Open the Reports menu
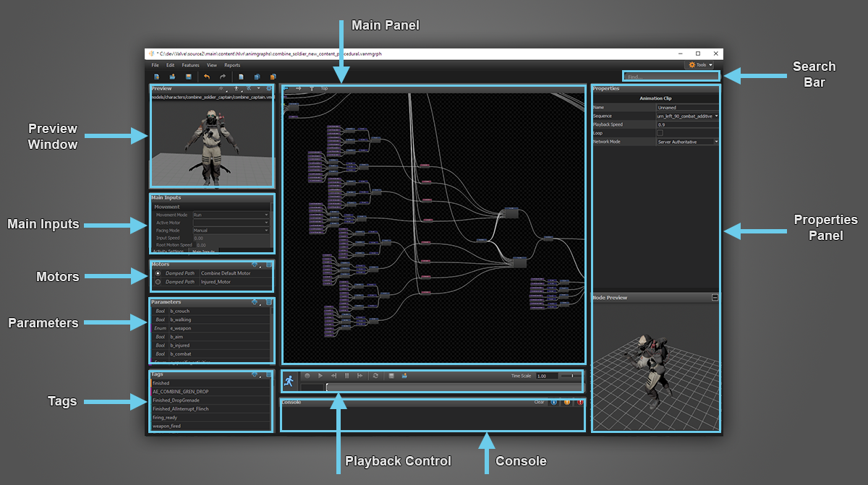This screenshot has width=868, height=485. (x=232, y=65)
